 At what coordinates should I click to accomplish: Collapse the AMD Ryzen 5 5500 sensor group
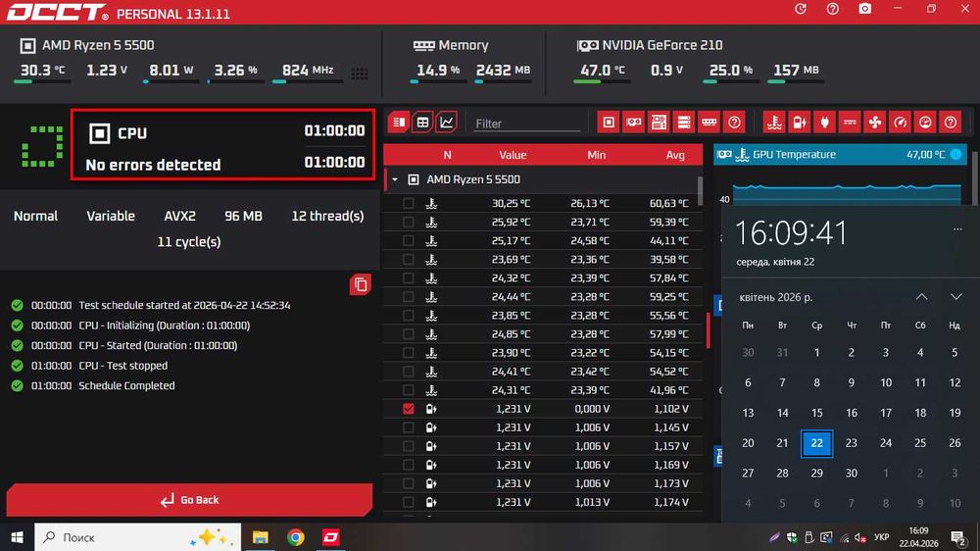click(x=395, y=179)
